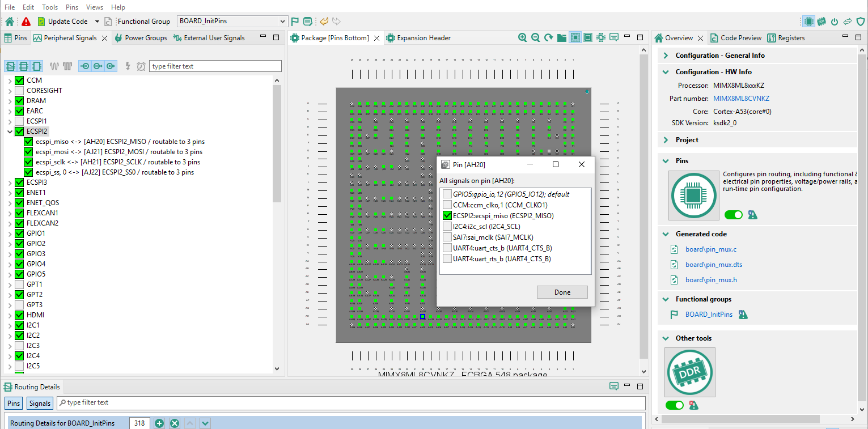The height and width of the screenshot is (429, 868).
Task: Toggle the Pins tool green switch
Action: point(733,215)
